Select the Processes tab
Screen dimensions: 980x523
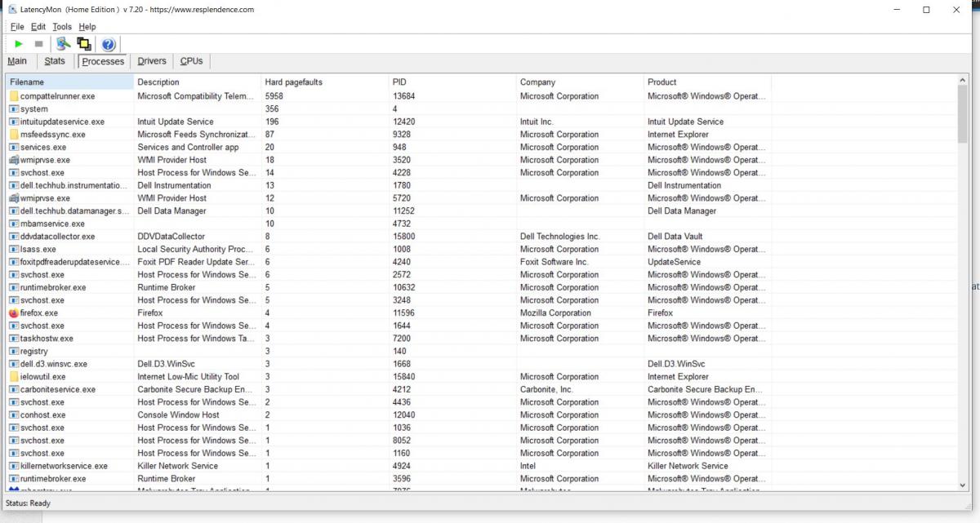click(x=104, y=61)
